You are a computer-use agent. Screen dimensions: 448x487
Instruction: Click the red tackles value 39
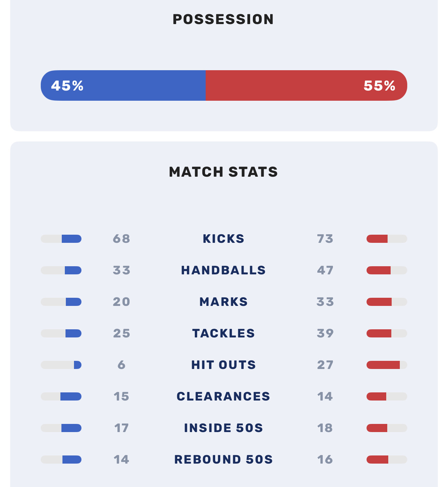pos(325,333)
